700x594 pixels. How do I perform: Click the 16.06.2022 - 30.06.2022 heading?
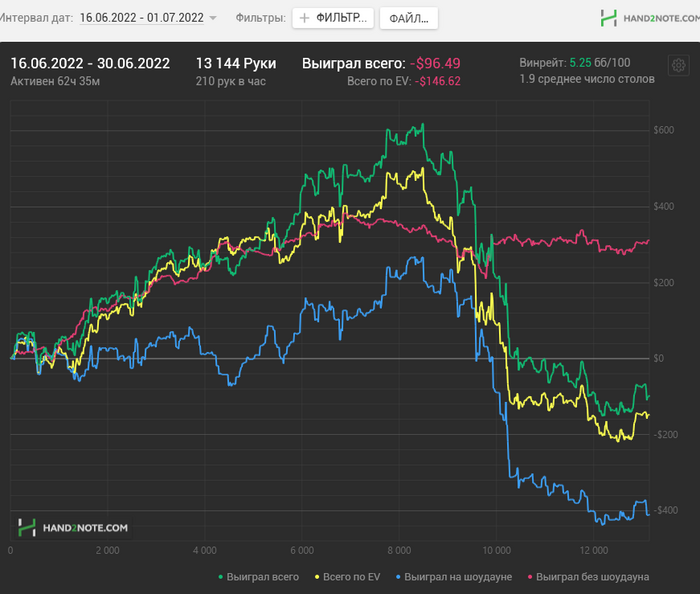(x=90, y=63)
